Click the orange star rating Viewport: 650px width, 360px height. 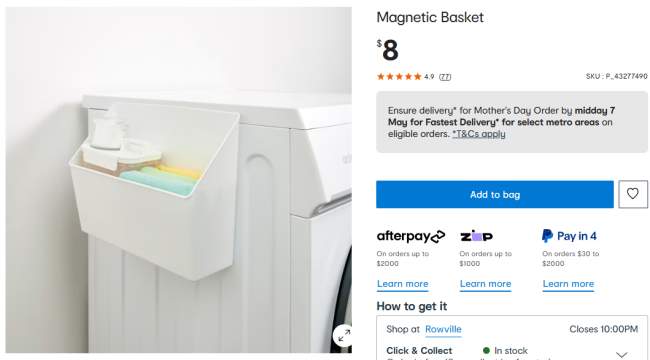click(399, 77)
